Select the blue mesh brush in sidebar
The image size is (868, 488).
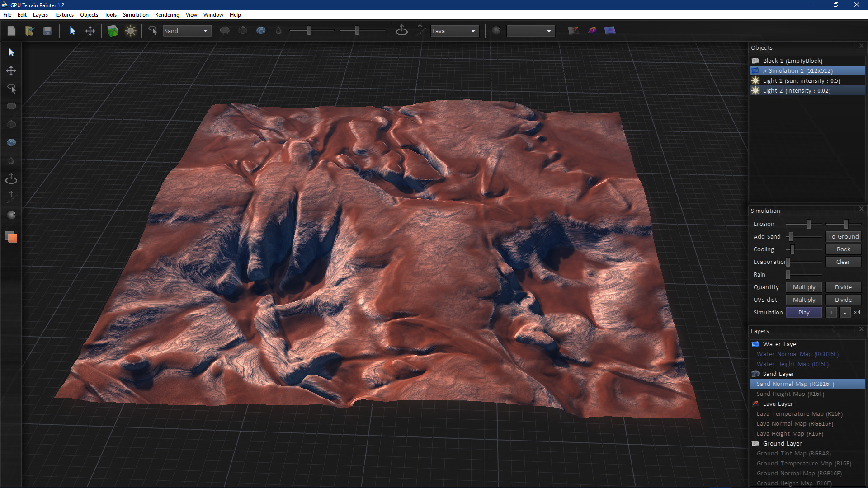[11, 142]
